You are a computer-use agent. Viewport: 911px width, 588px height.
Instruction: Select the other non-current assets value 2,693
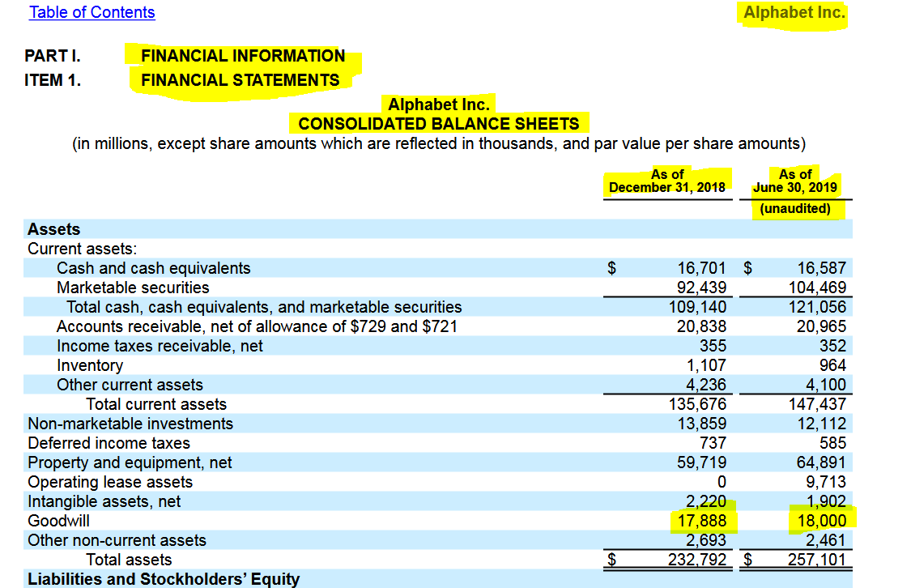[706, 540]
